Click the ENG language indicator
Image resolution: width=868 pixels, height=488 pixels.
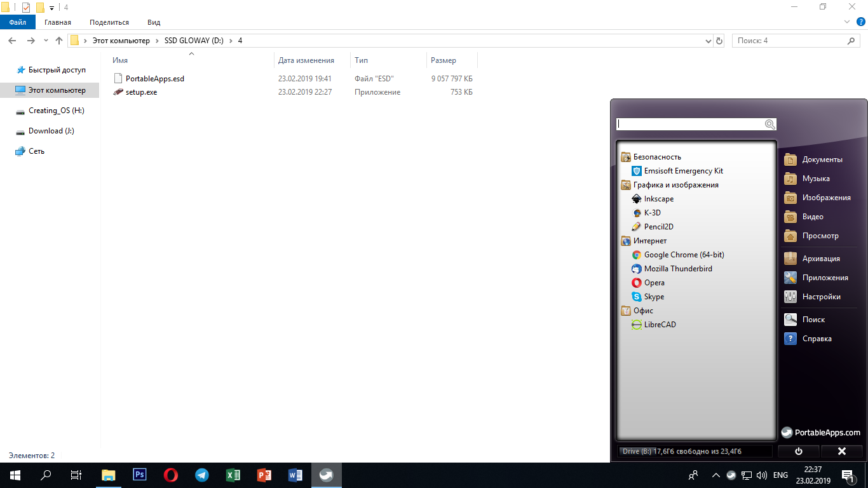[x=780, y=475]
